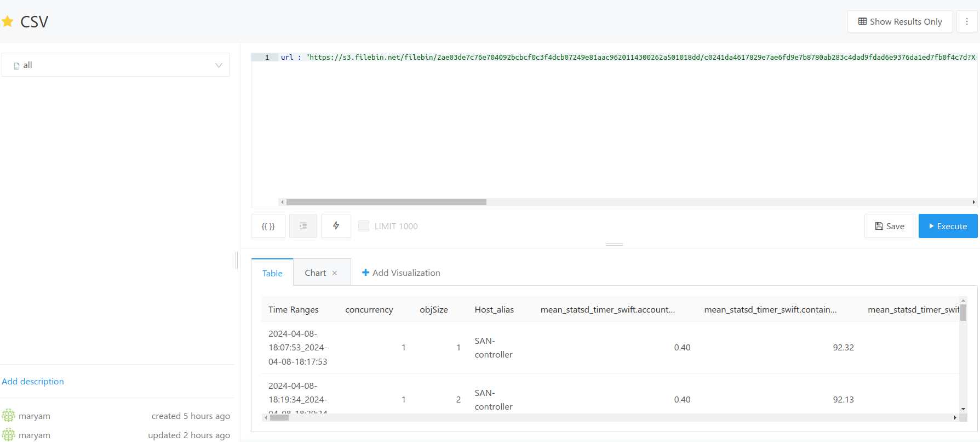Viewport: 980px width, 442px height.
Task: Click the query editor horizontal scrollbar
Action: click(386, 202)
